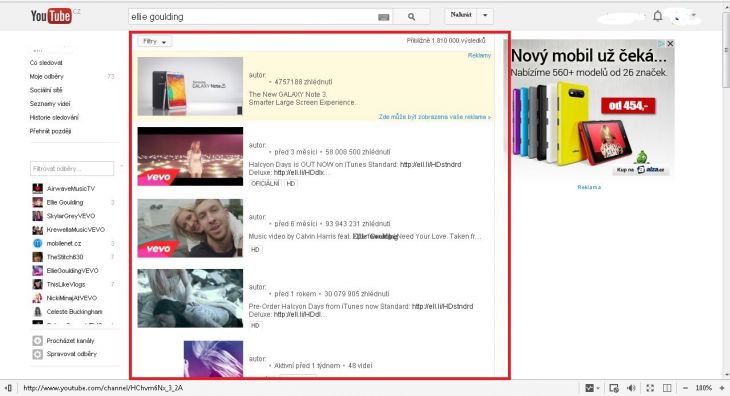The width and height of the screenshot is (730, 396).
Task: Click the YouTube logo
Action: pos(51,16)
